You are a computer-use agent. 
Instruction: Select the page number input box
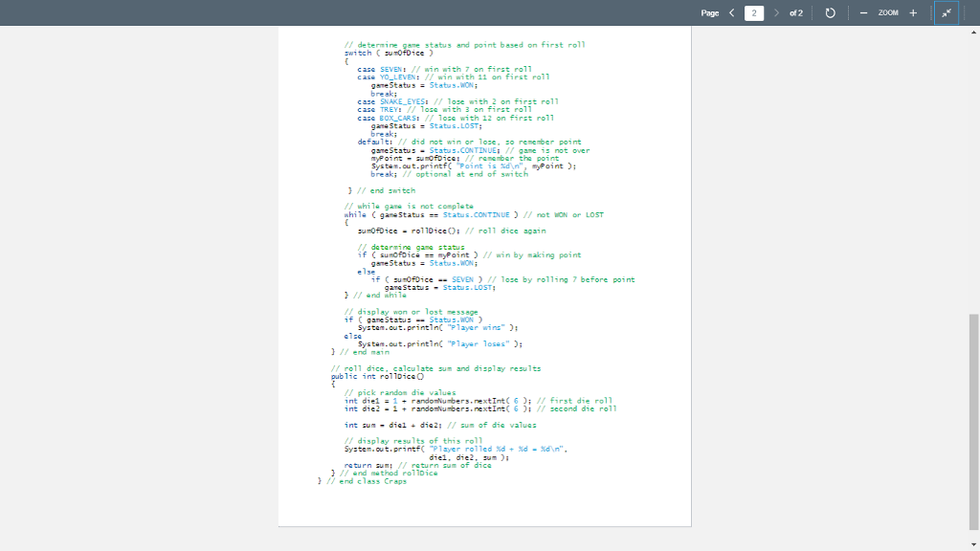click(x=755, y=12)
